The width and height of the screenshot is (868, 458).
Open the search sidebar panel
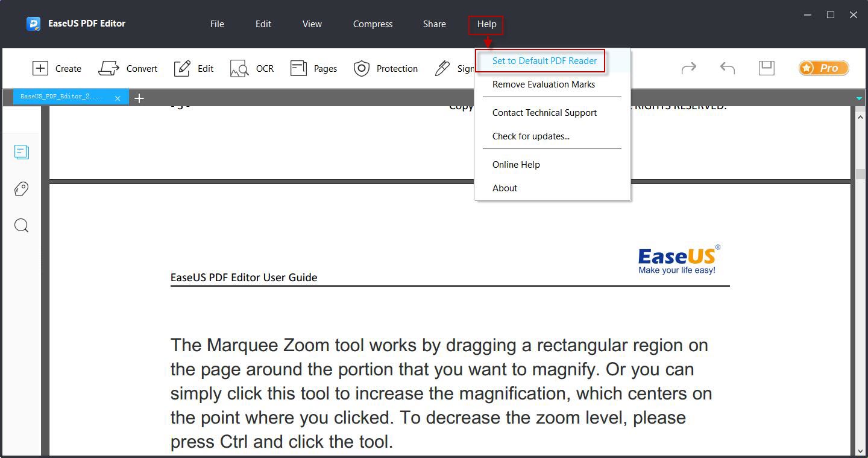(21, 226)
